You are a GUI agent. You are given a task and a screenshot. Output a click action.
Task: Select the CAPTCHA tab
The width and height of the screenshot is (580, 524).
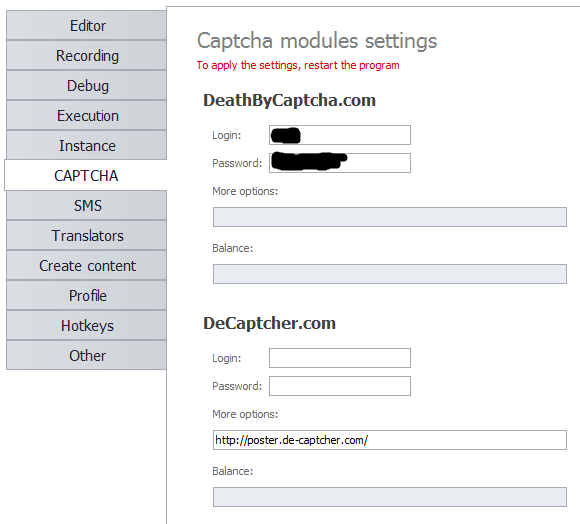tap(86, 175)
